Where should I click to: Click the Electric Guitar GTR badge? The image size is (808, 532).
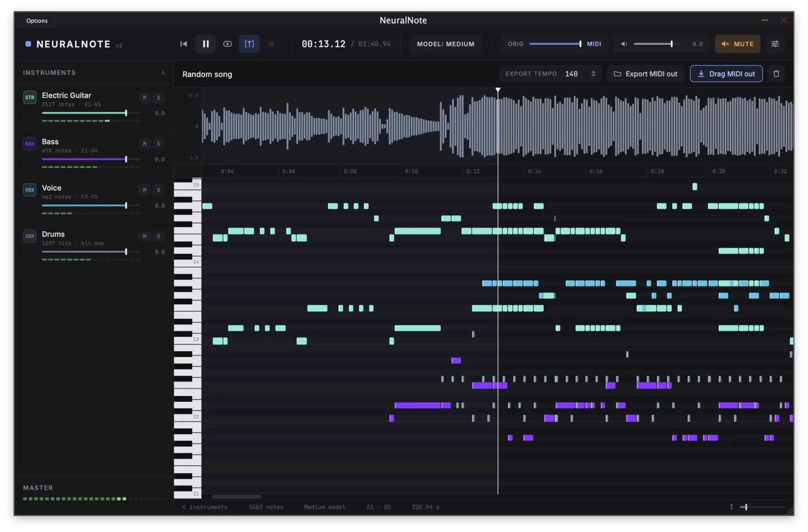pyautogui.click(x=30, y=97)
